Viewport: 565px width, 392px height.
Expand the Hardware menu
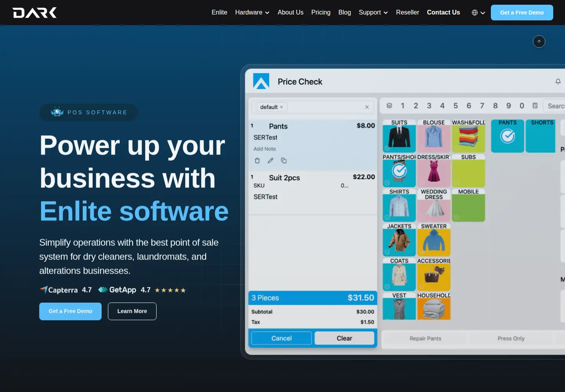pyautogui.click(x=252, y=13)
